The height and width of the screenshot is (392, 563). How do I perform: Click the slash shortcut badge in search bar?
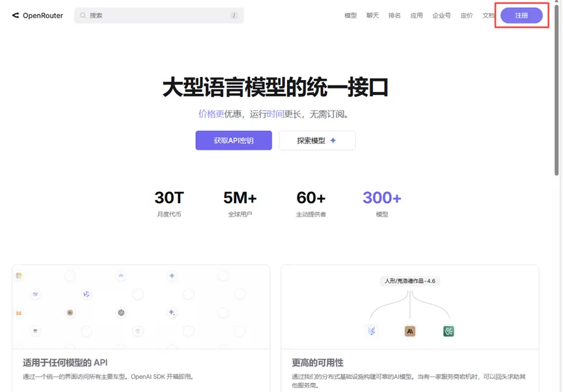234,16
